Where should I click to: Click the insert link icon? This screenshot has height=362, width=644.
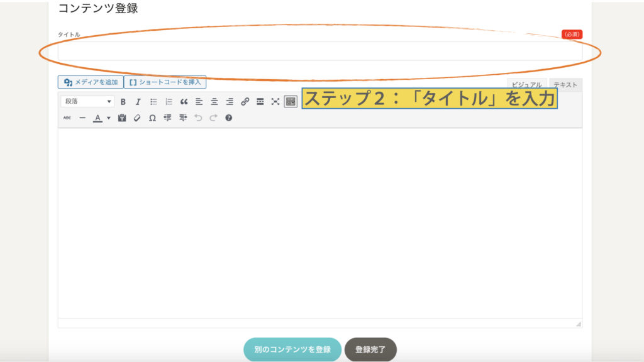coord(245,102)
